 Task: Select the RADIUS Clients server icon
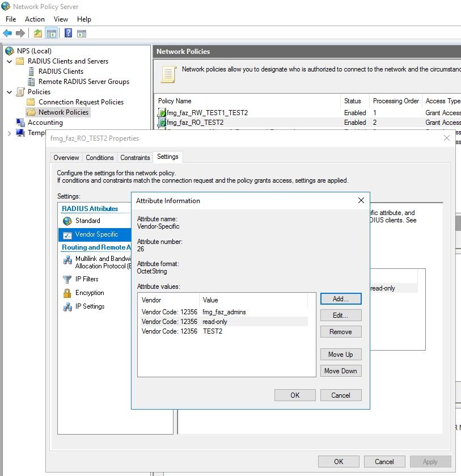32,71
